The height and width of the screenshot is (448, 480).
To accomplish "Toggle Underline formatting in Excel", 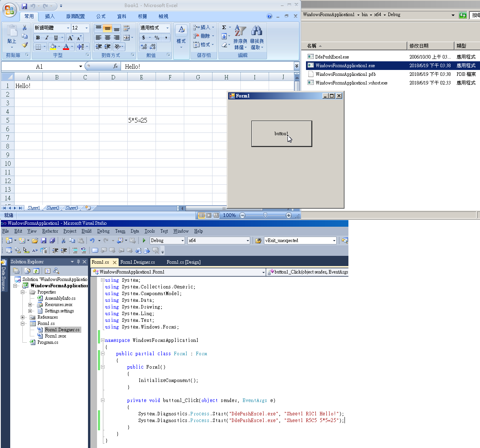I will coord(56,38).
